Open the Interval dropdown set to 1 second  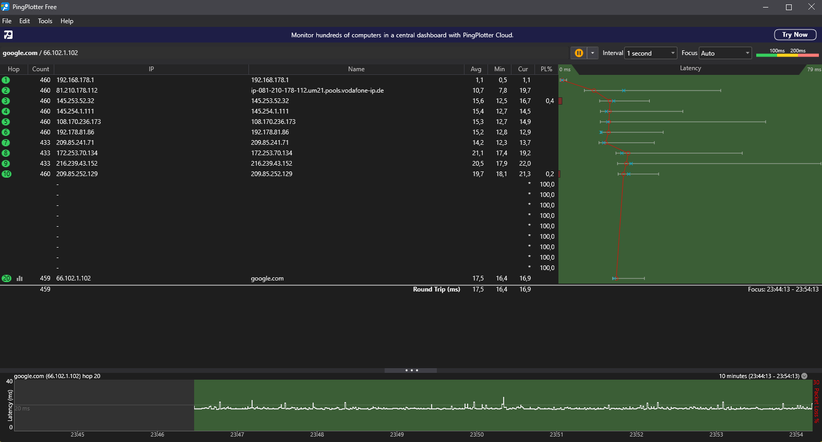pyautogui.click(x=651, y=53)
